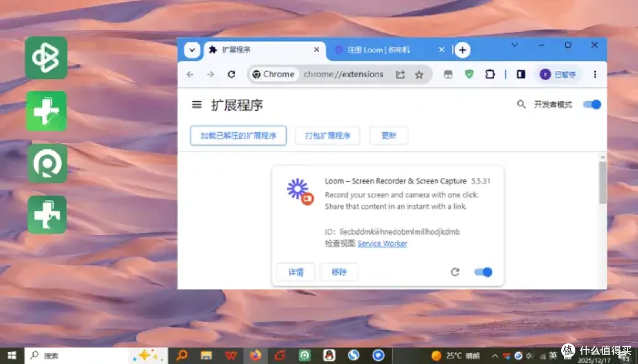Image resolution: width=638 pixels, height=364 pixels.
Task: Click the 更新 button
Action: (389, 136)
